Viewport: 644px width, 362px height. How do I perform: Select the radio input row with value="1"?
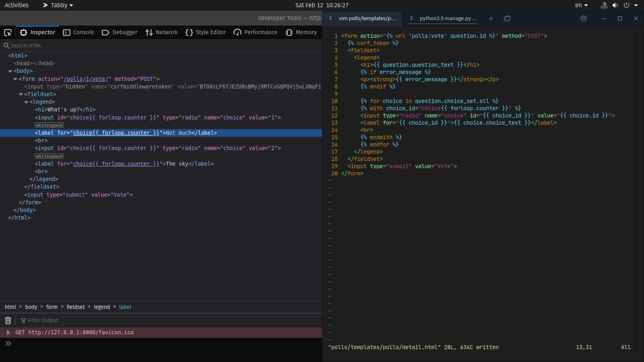[161, 117]
